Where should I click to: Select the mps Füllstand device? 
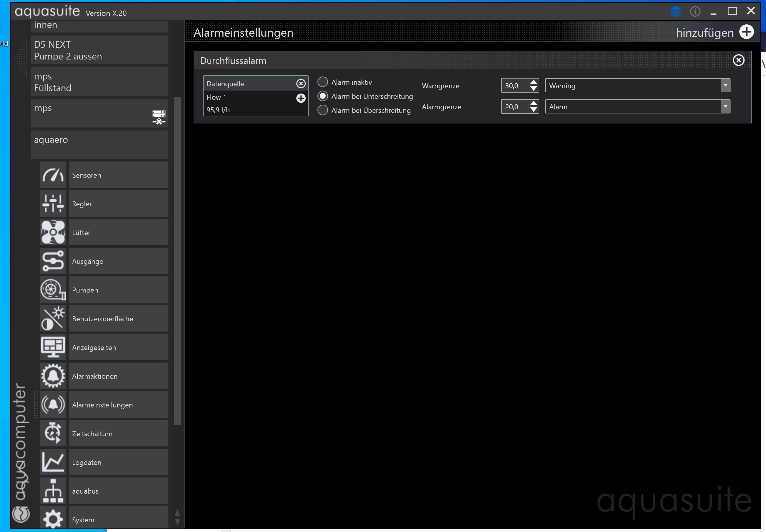pos(99,82)
